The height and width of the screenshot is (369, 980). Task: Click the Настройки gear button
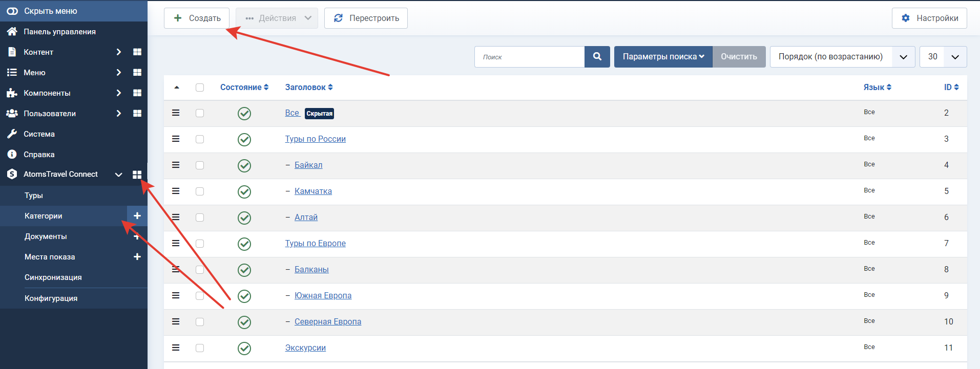coord(929,18)
